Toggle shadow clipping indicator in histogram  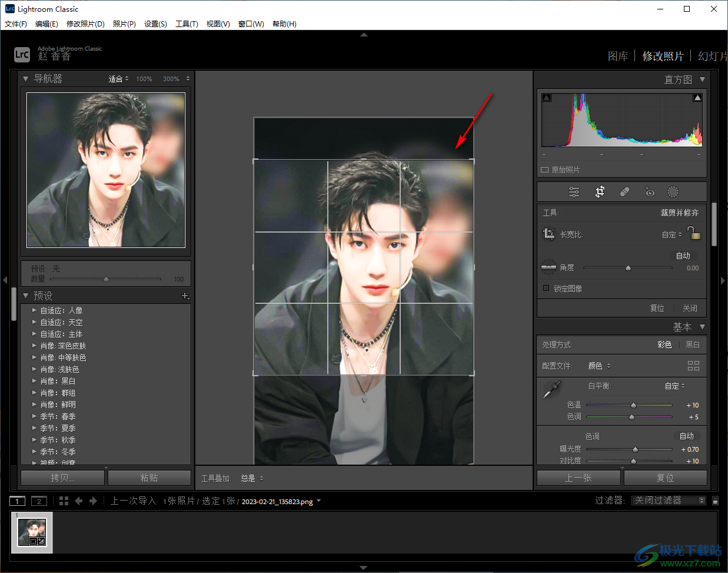pos(546,98)
